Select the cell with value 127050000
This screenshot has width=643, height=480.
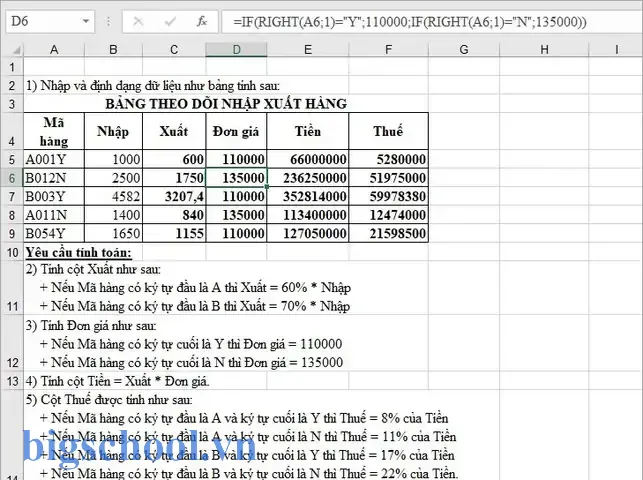click(308, 233)
